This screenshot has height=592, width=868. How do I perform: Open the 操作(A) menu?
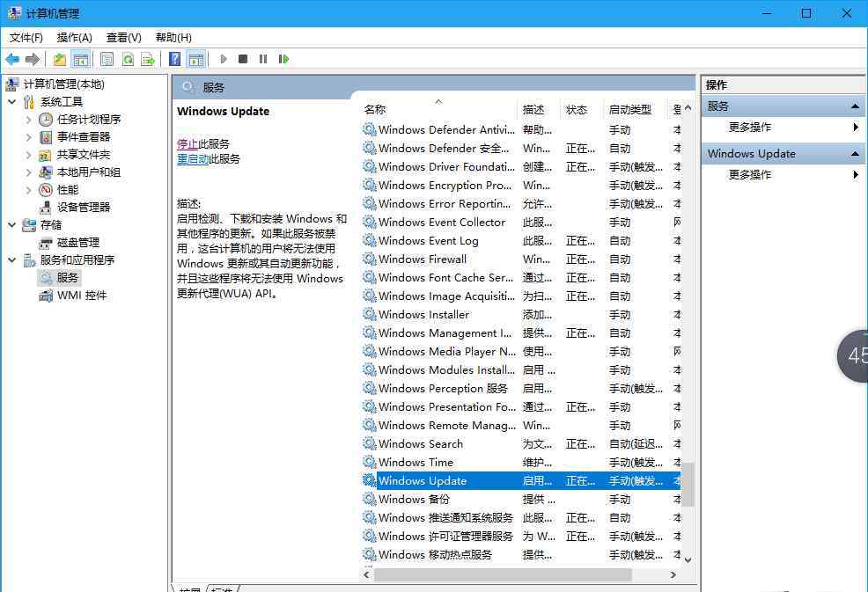(x=74, y=38)
